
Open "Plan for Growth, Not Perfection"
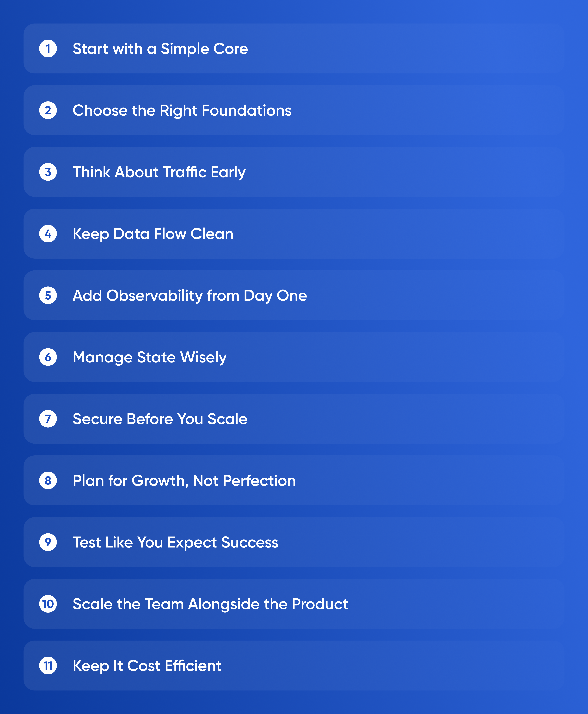coord(184,480)
